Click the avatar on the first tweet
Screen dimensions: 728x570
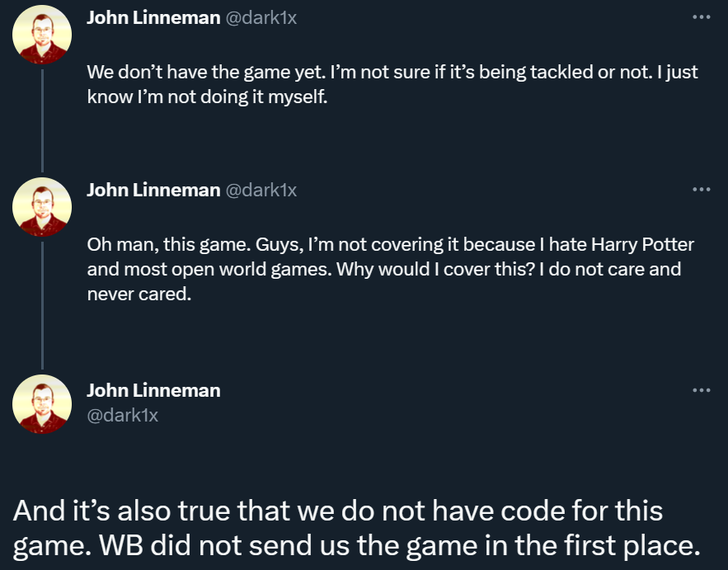(x=42, y=35)
